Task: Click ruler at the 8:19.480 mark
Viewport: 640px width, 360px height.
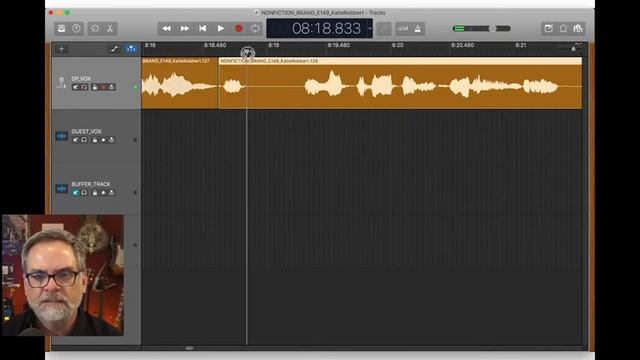Action: coord(339,45)
